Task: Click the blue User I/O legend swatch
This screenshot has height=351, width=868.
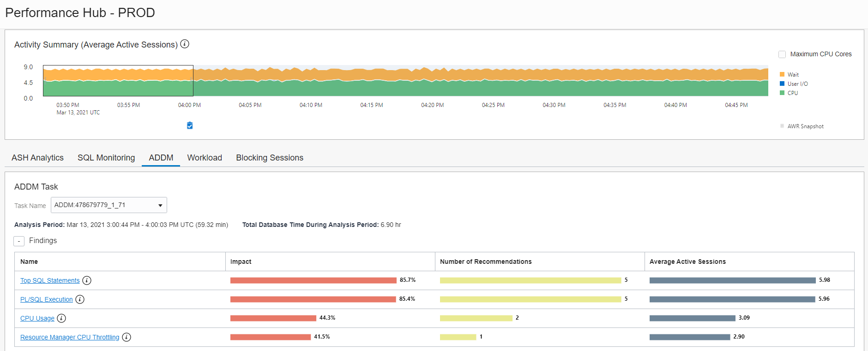Action: point(782,83)
